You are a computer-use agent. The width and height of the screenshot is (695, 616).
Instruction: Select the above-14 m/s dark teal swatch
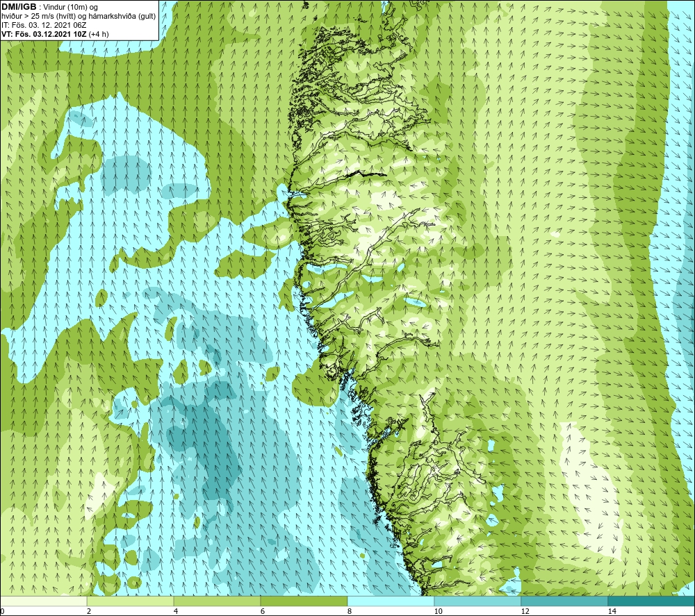[652, 601]
